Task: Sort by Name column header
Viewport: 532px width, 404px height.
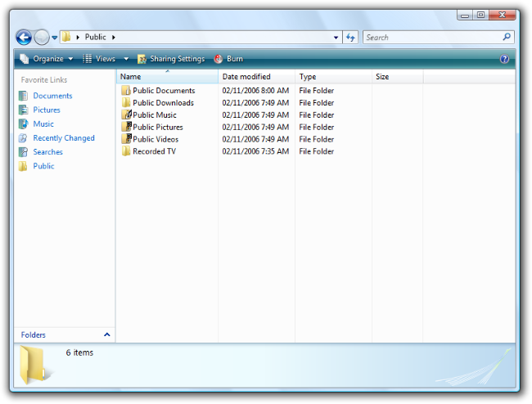Action: click(167, 77)
